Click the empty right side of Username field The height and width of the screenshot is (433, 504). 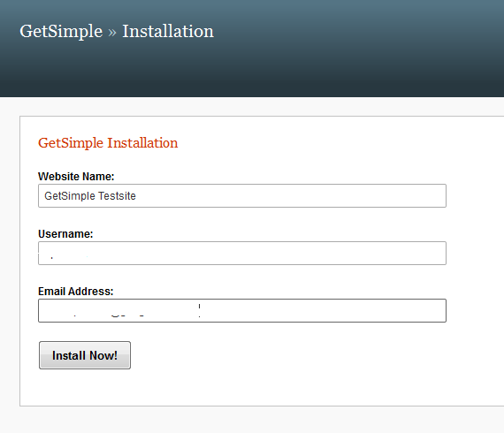tap(322, 253)
